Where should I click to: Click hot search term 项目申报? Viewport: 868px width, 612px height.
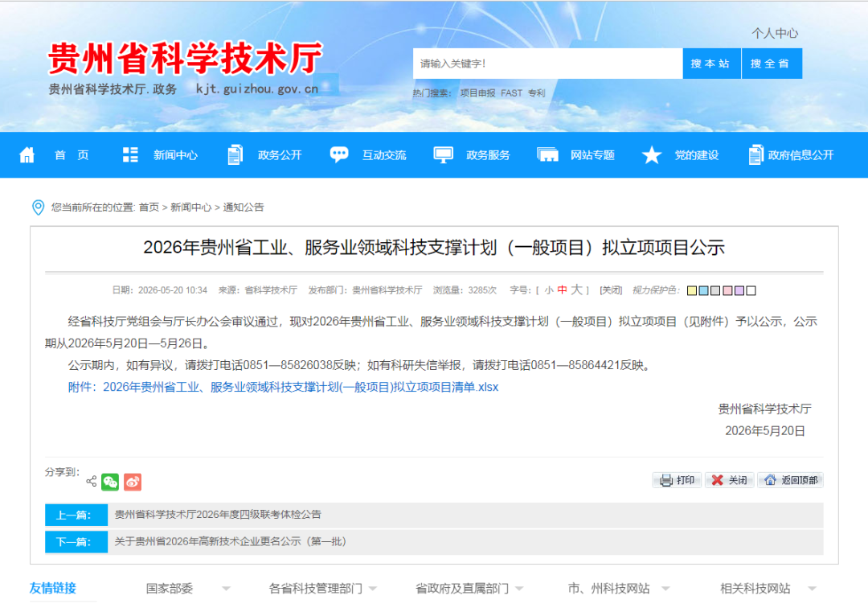pyautogui.click(x=477, y=93)
